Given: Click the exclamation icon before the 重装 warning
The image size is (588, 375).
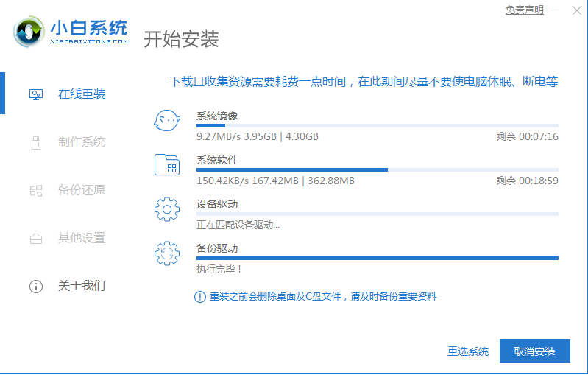Looking at the screenshot, I should pos(199,296).
